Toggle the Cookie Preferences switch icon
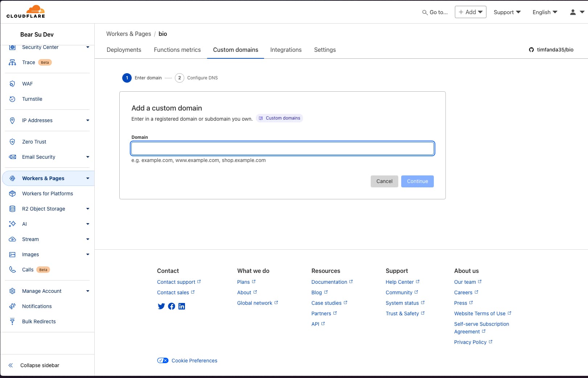The width and height of the screenshot is (588, 378). pos(163,360)
